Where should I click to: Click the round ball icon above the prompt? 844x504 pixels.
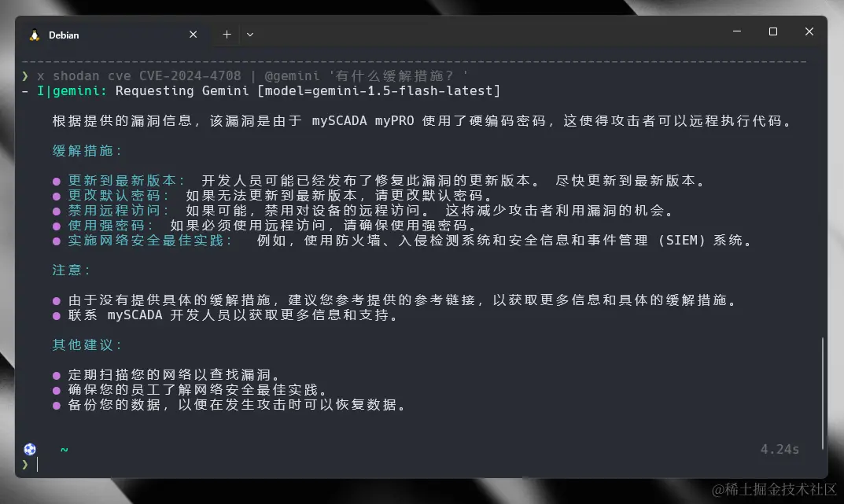tap(30, 449)
